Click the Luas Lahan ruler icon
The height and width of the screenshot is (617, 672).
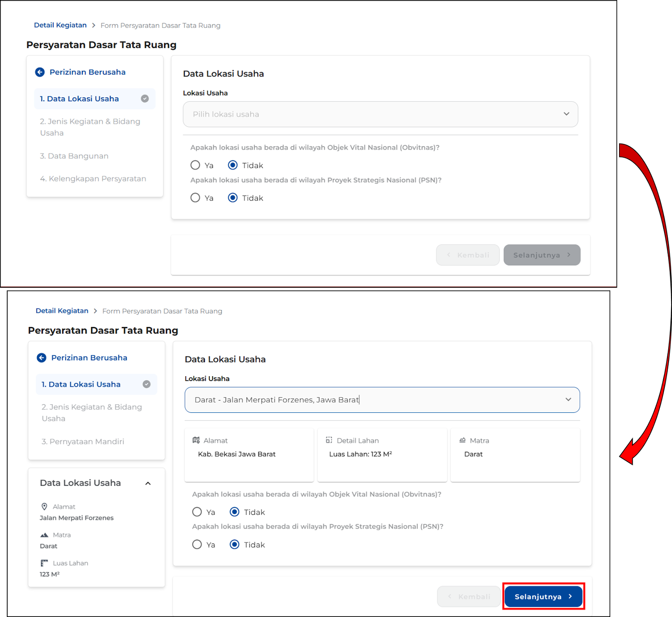[x=44, y=563]
